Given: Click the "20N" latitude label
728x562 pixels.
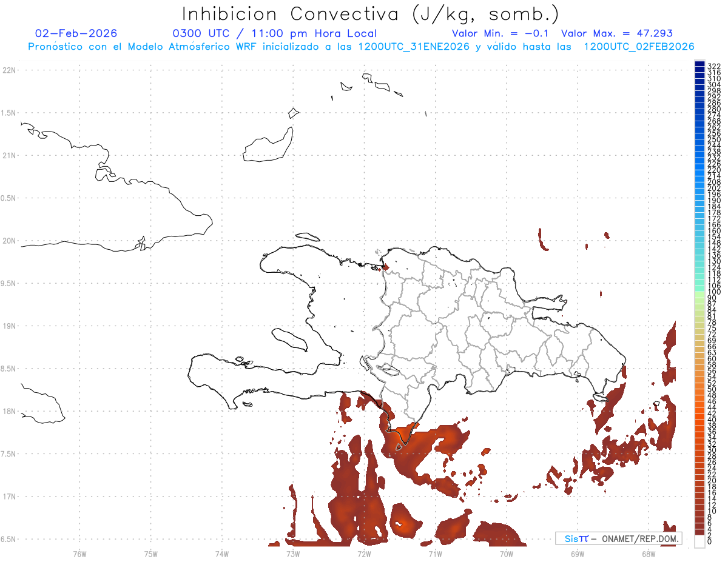Looking at the screenshot, I should [x=8, y=241].
